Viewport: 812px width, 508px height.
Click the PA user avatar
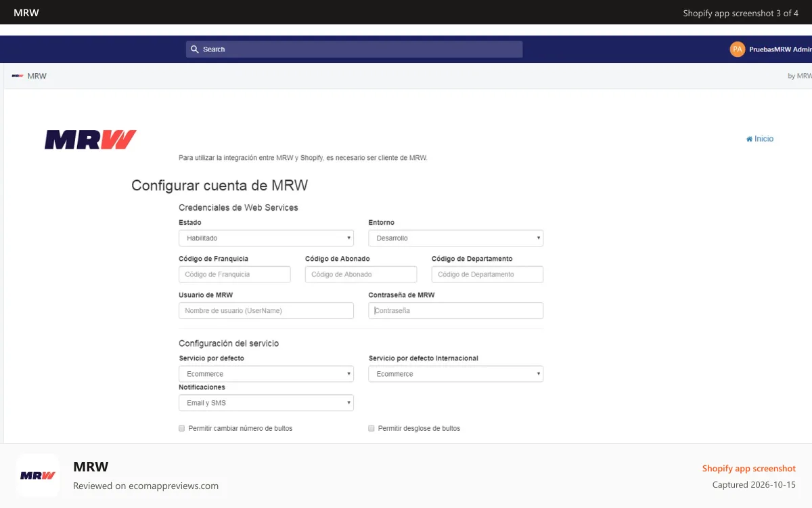pyautogui.click(x=737, y=49)
